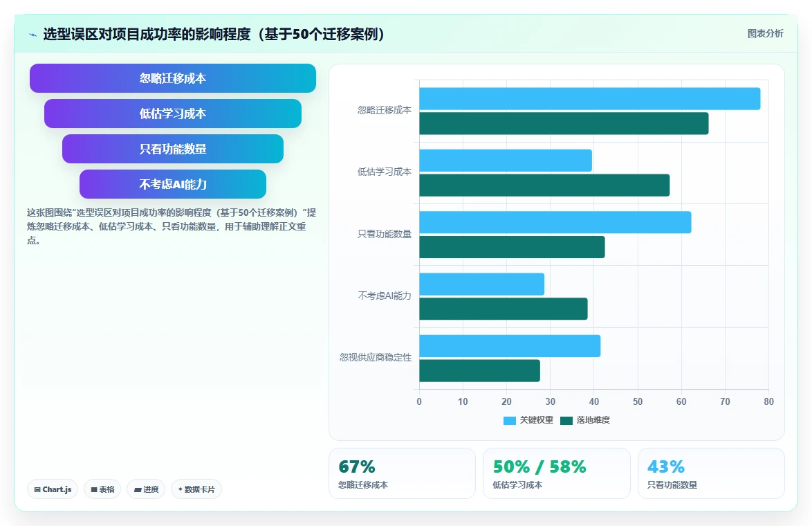
Task: Click green 落地难度 bar for 只看功能数量
Action: click(x=512, y=247)
